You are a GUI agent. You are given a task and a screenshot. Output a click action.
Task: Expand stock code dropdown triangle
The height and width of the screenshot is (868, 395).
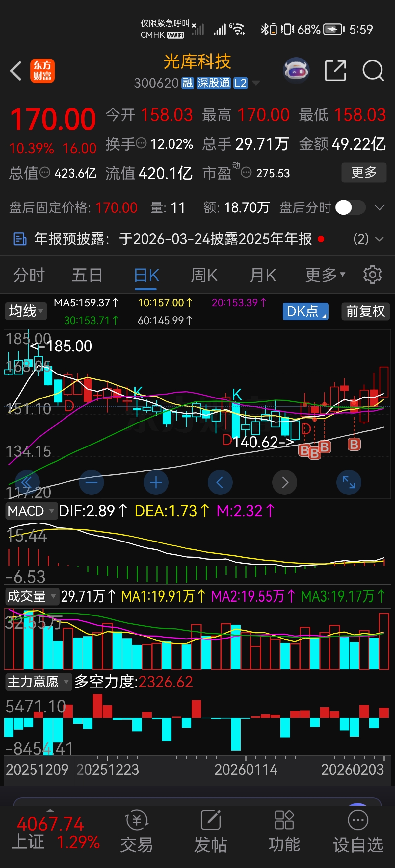click(256, 83)
